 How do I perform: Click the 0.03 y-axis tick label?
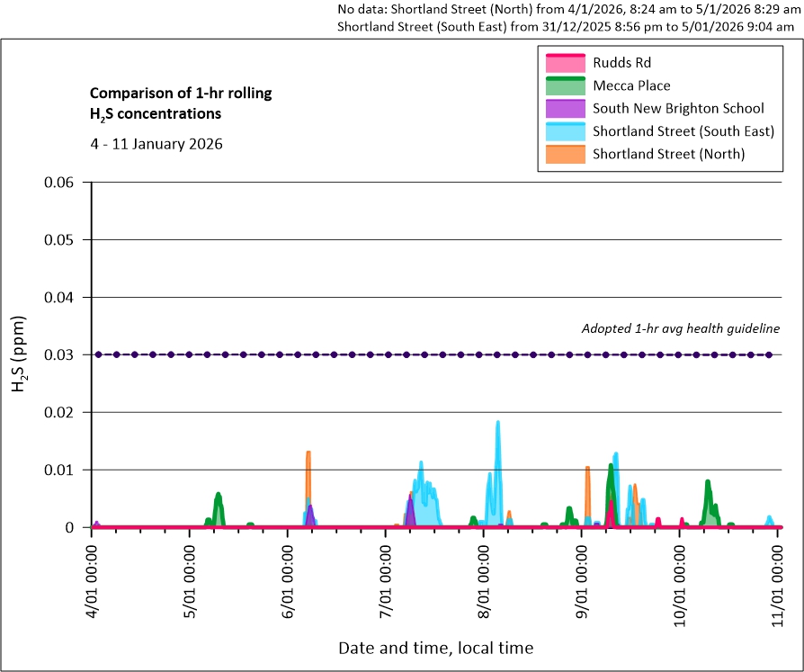63,354
